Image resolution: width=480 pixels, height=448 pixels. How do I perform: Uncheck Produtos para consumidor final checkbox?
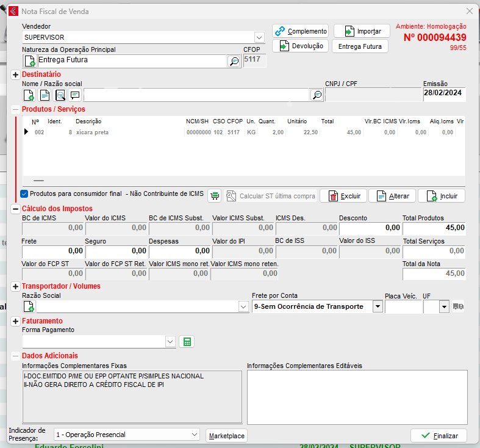pos(24,194)
